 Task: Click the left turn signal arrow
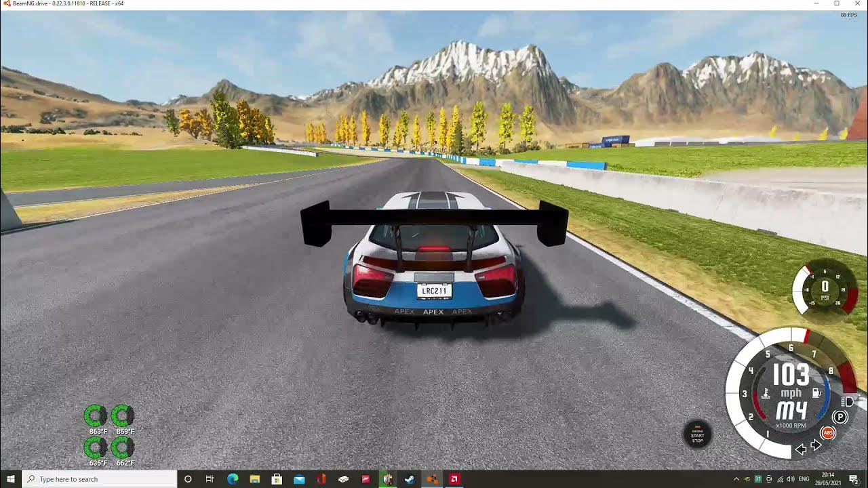coord(801,448)
